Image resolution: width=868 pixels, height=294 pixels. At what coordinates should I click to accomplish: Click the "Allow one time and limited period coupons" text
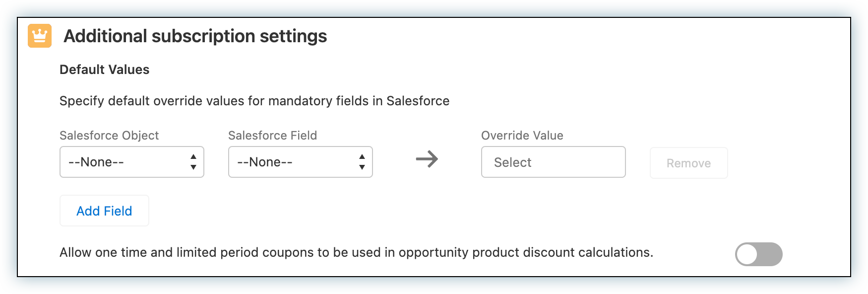pyautogui.click(x=356, y=252)
